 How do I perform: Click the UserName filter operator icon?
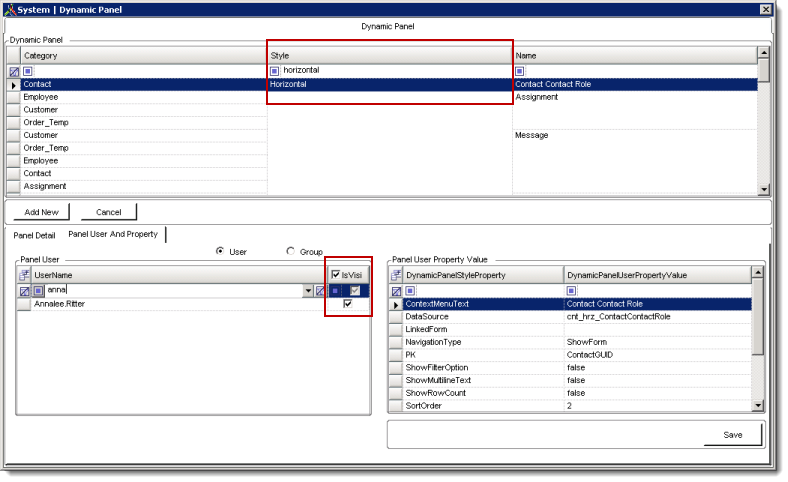[38, 290]
